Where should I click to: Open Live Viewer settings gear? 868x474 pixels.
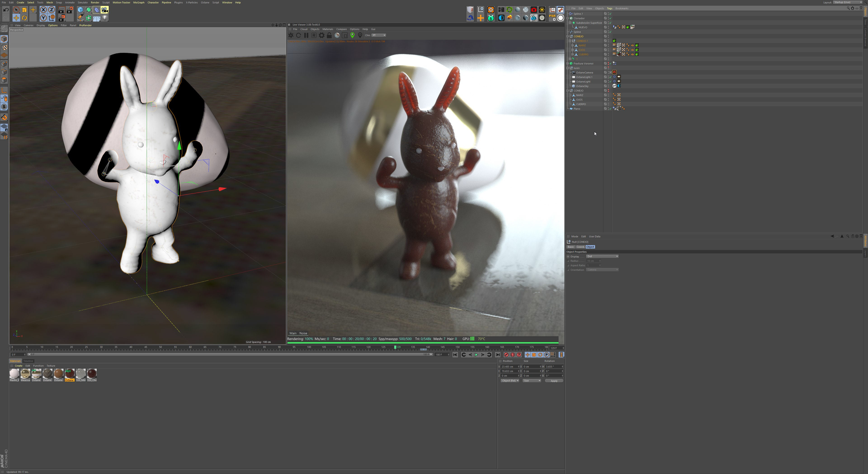click(x=321, y=35)
